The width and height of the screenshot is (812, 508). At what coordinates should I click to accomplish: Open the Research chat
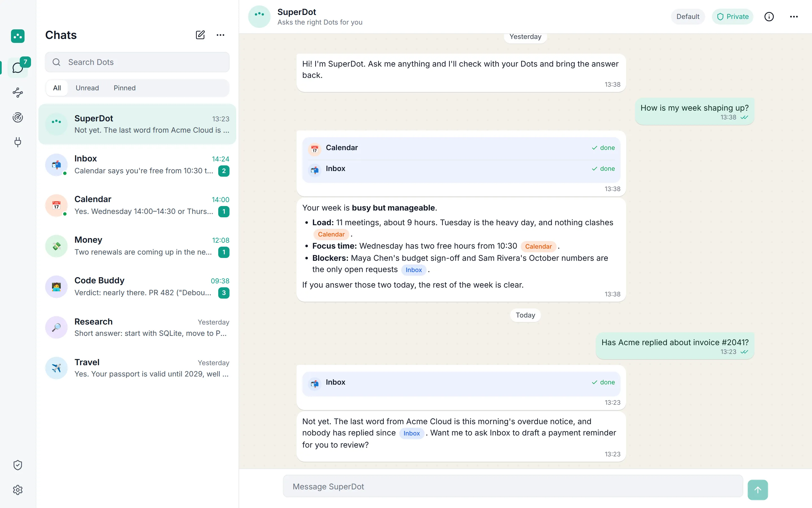coord(137,328)
